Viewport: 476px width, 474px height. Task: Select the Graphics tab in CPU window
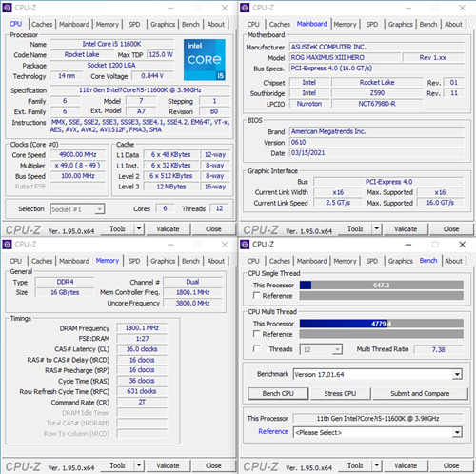click(163, 25)
